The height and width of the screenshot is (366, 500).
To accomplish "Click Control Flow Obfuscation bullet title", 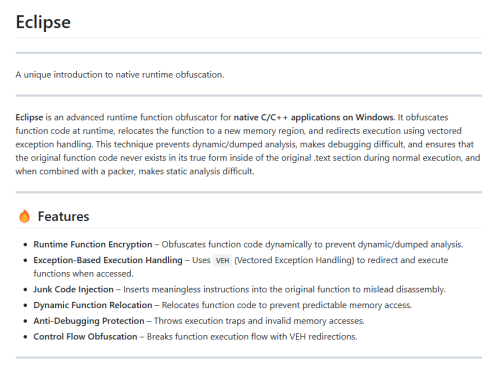I will 85,337.
